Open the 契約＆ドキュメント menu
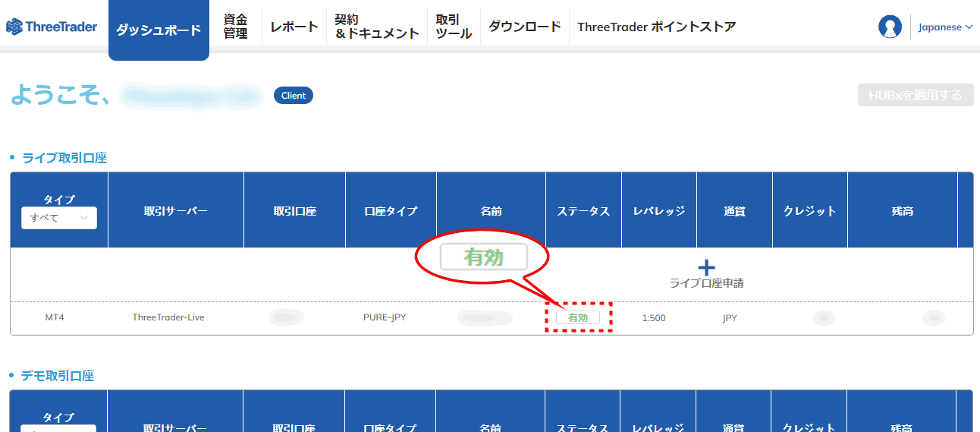Image resolution: width=980 pixels, height=432 pixels. [x=377, y=27]
